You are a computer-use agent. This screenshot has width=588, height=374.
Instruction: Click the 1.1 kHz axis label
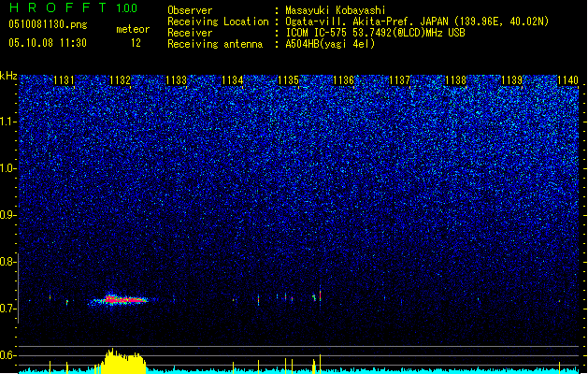pyautogui.click(x=8, y=122)
